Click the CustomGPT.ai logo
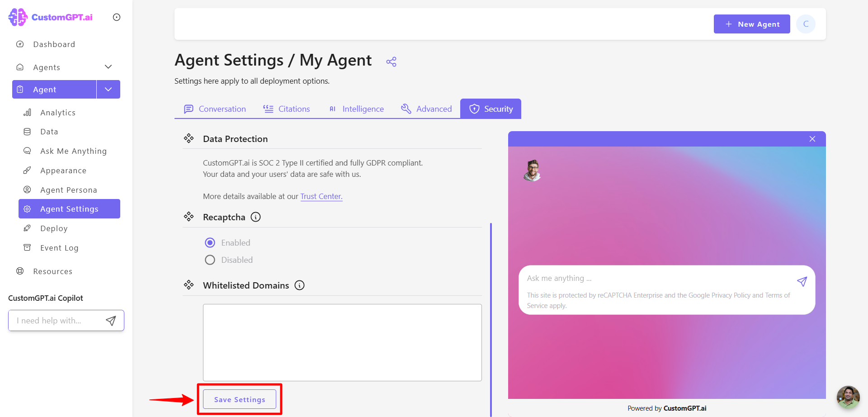The image size is (868, 417). tap(50, 17)
